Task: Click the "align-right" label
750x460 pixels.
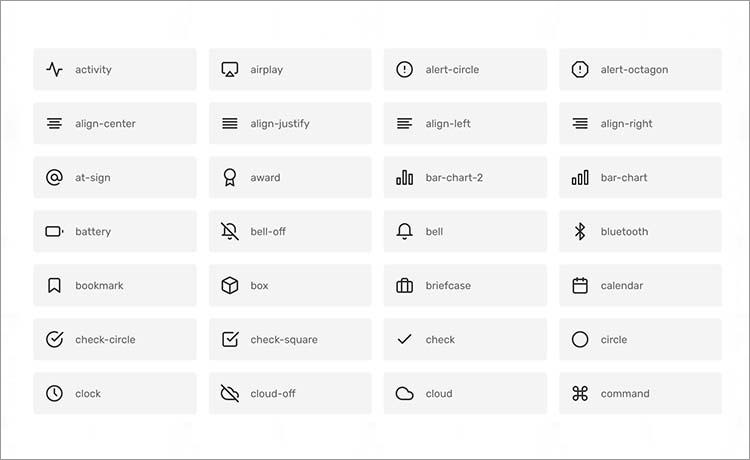Action: (x=627, y=124)
